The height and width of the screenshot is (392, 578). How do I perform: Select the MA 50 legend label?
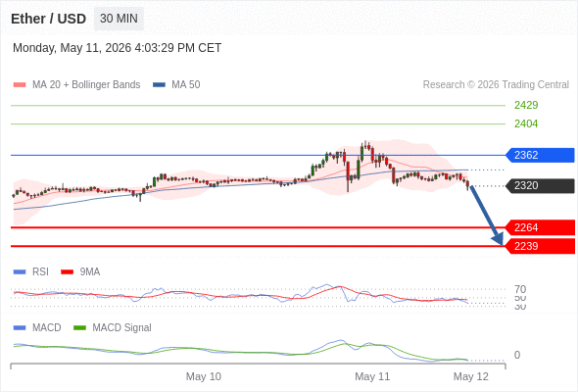point(186,85)
